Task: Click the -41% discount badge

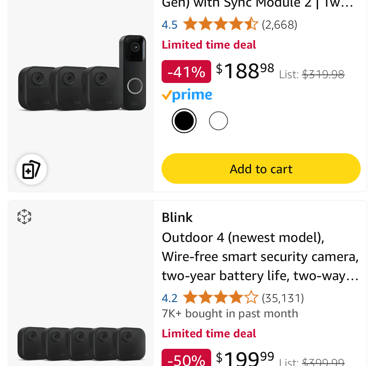Action: (x=186, y=71)
